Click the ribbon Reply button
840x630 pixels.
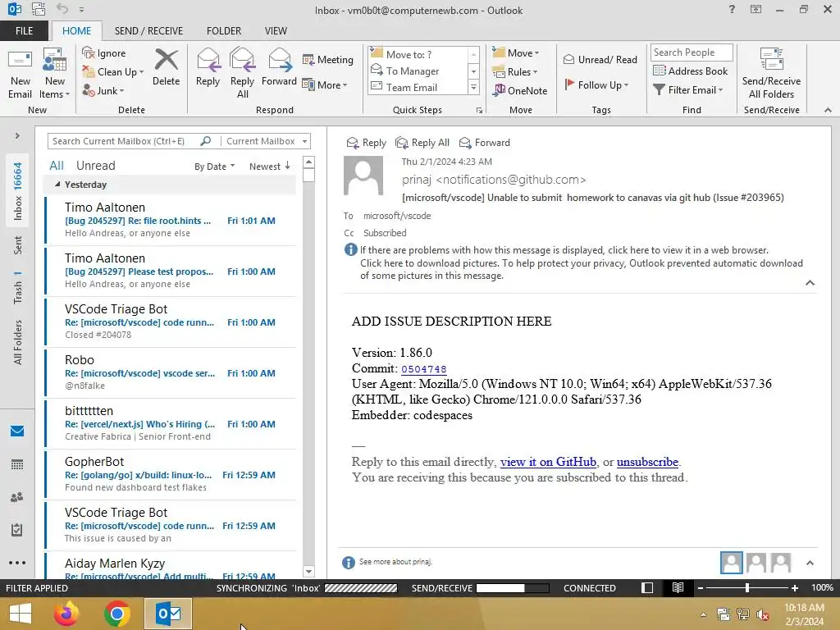click(208, 67)
